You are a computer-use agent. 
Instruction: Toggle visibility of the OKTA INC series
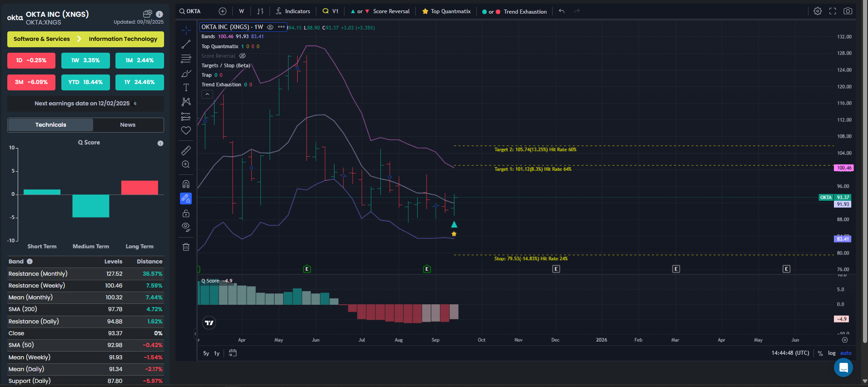point(270,27)
